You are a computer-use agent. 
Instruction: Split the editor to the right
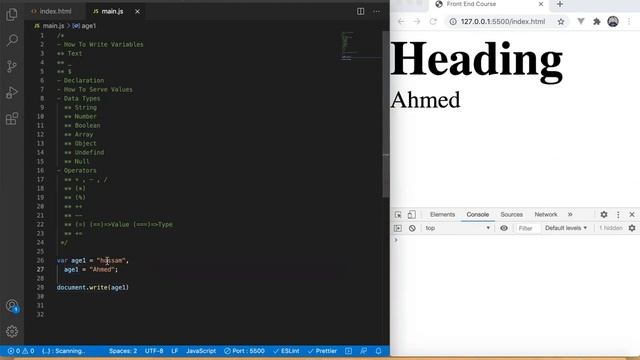[360, 11]
